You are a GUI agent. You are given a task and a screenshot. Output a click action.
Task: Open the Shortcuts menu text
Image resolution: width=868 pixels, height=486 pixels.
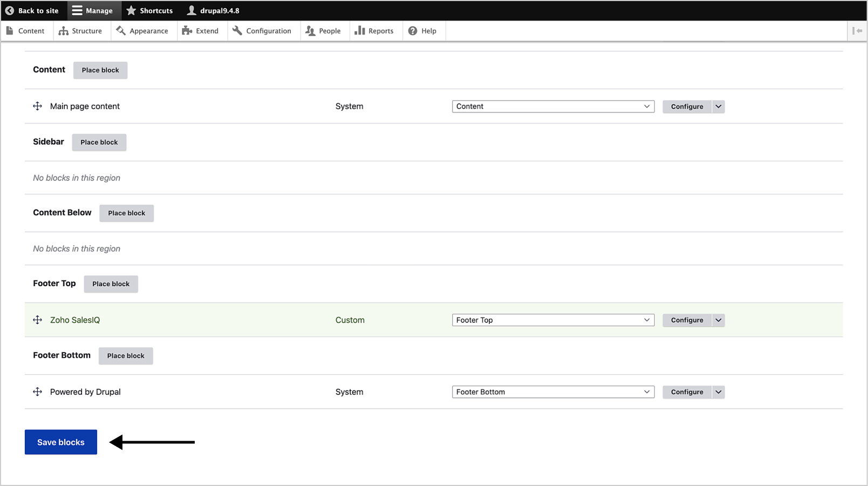156,11
